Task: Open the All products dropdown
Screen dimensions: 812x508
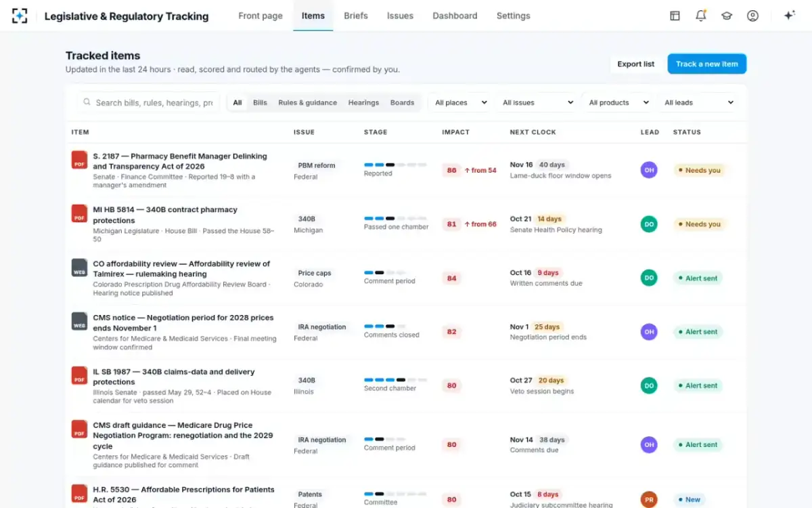Action: (618, 103)
